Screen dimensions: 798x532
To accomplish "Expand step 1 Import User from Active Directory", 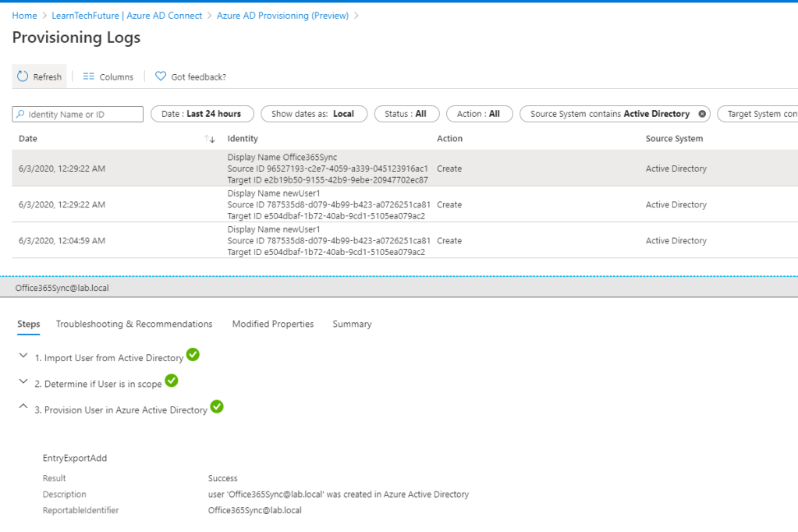I will pos(23,356).
